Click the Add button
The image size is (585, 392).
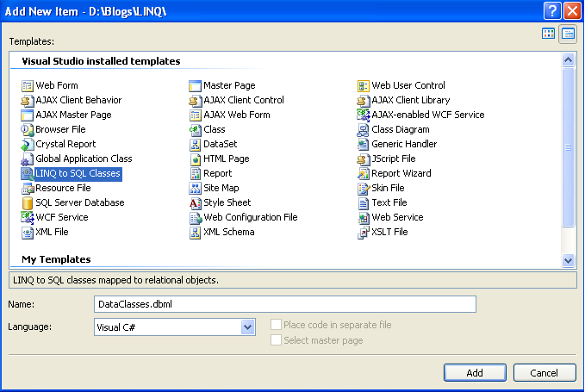pyautogui.click(x=475, y=372)
